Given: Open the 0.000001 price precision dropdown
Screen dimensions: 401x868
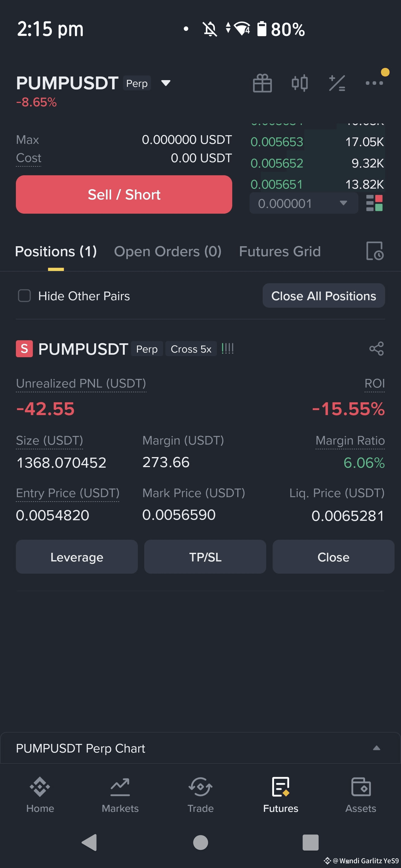Looking at the screenshot, I should click(304, 203).
